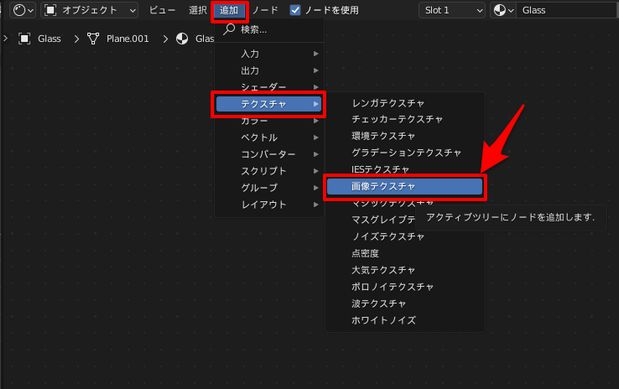
Task: Add a 環境テクスチャ node
Action: [405, 136]
